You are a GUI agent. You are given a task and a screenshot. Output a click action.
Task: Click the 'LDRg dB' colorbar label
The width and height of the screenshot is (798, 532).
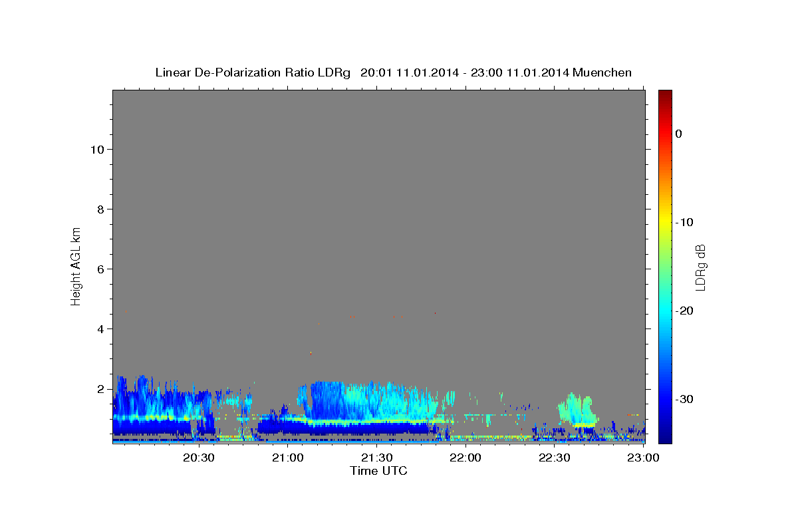pos(700,267)
